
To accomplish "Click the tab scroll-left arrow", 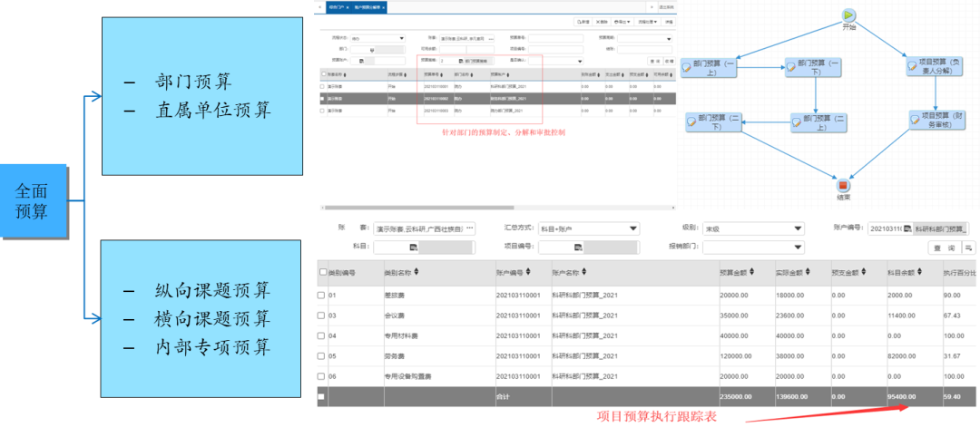I will click(320, 7).
